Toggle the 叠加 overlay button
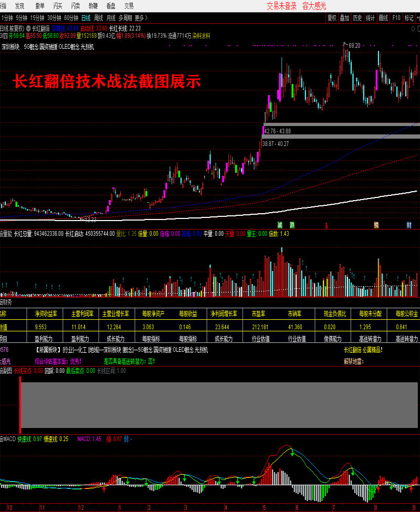This screenshot has height=512, width=420. pyautogui.click(x=344, y=18)
